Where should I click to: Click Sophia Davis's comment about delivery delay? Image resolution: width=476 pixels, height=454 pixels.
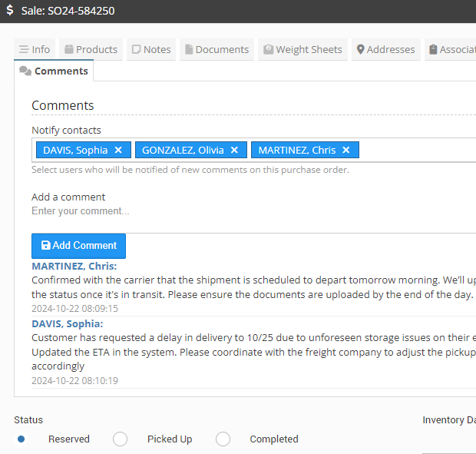coord(254,352)
